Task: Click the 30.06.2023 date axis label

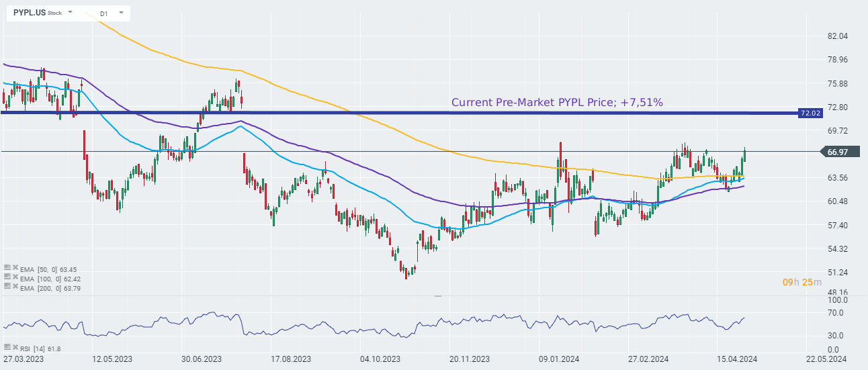Action: (x=203, y=360)
